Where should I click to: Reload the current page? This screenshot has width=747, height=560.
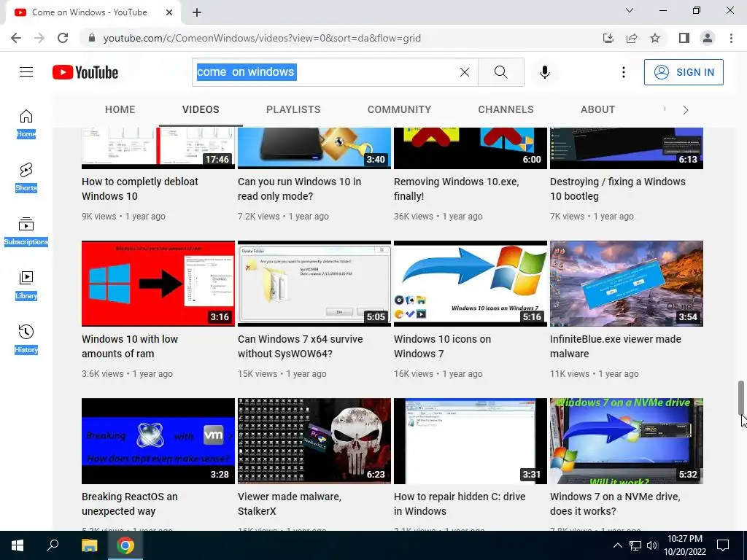tap(63, 38)
